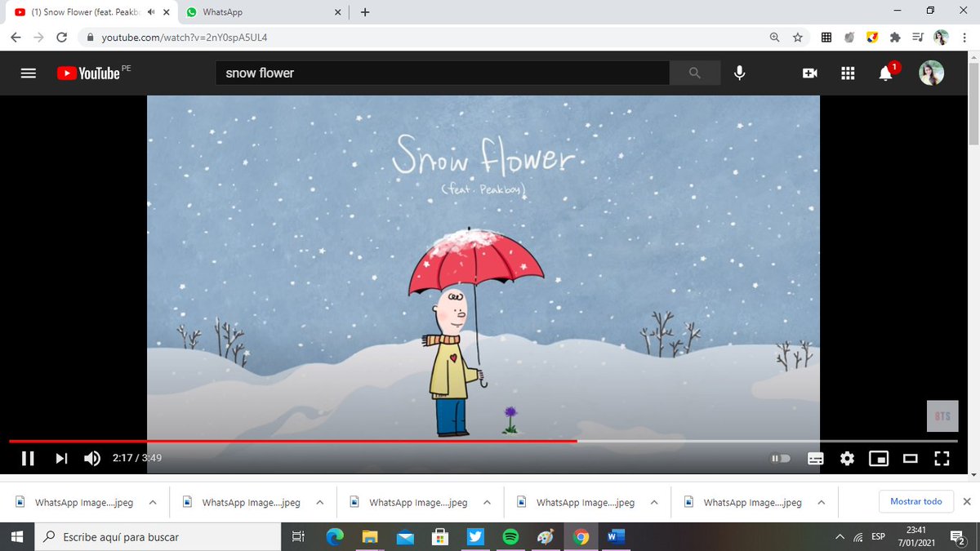
Task: Pause the video
Action: click(x=28, y=458)
